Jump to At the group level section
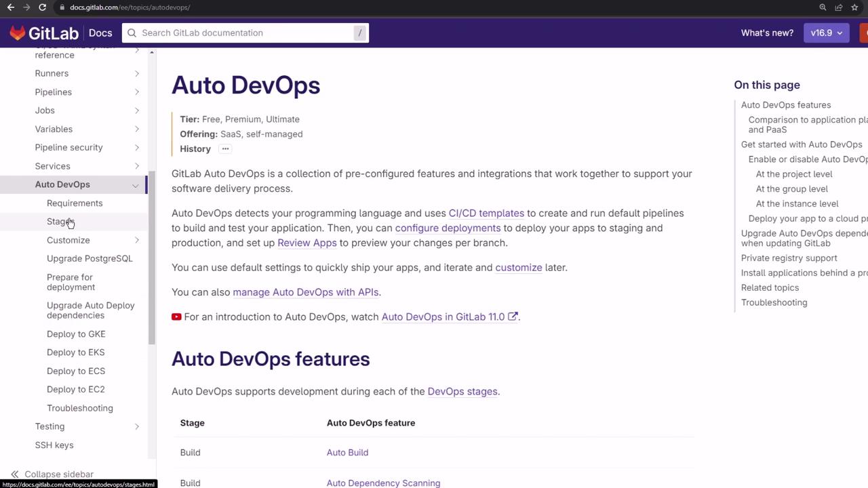The image size is (868, 488). pos(792,189)
